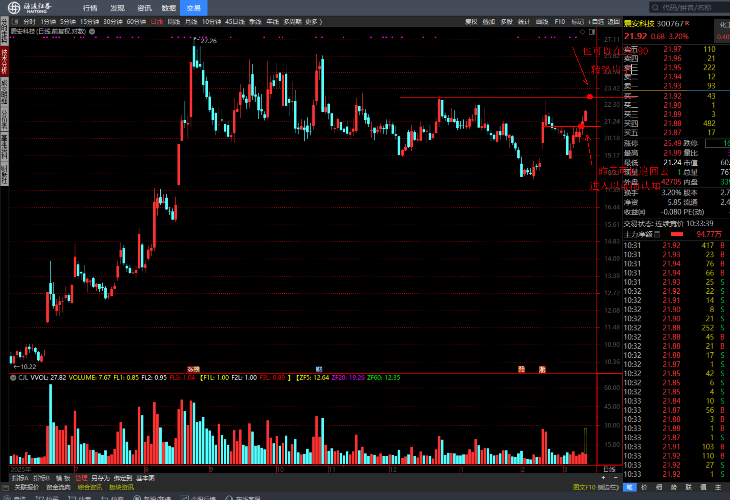
Task: Select the 45日线 period
Action: click(235, 22)
